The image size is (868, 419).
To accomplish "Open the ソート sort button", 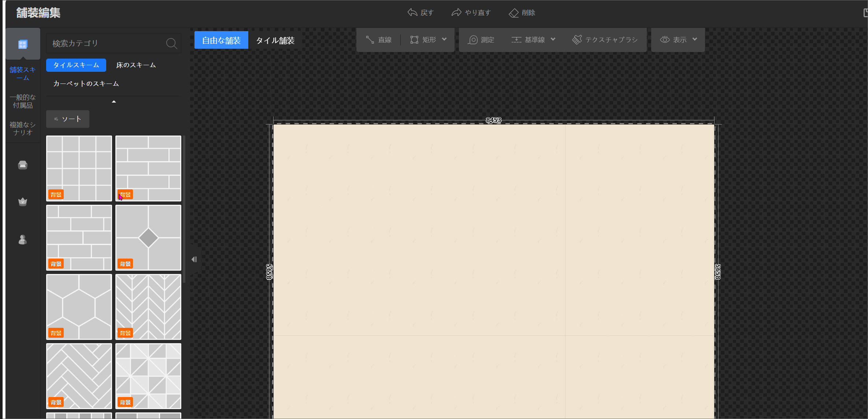I will [68, 119].
